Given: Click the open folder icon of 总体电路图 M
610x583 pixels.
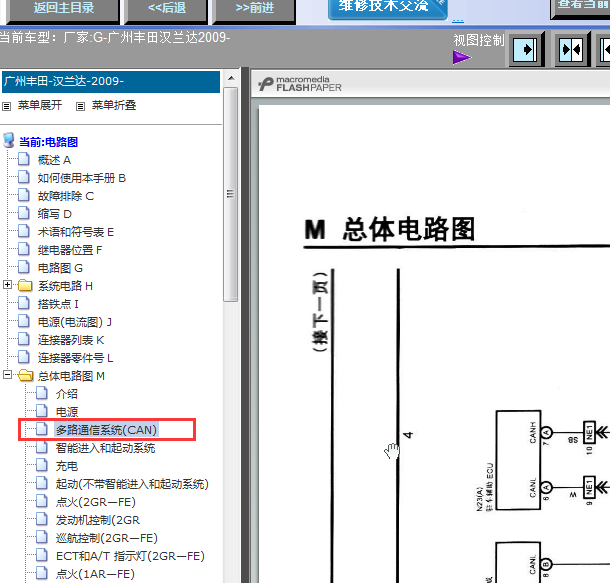Looking at the screenshot, I should tap(26, 375).
